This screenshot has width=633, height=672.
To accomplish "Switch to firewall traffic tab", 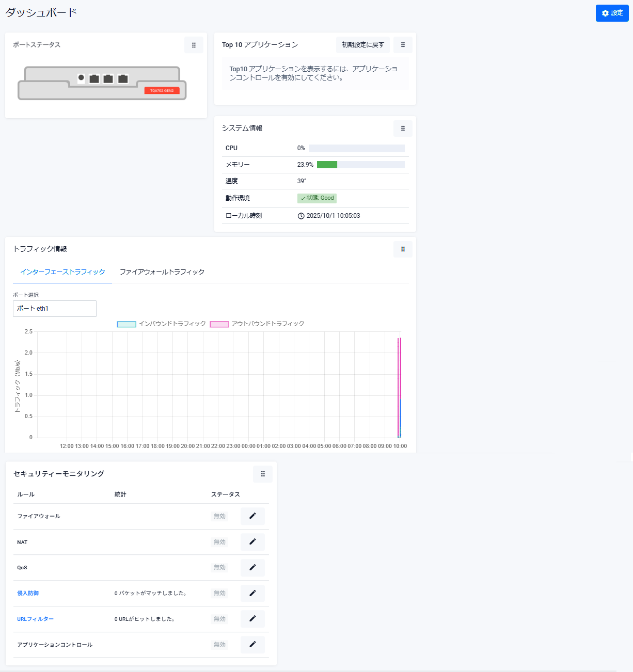I will (162, 272).
